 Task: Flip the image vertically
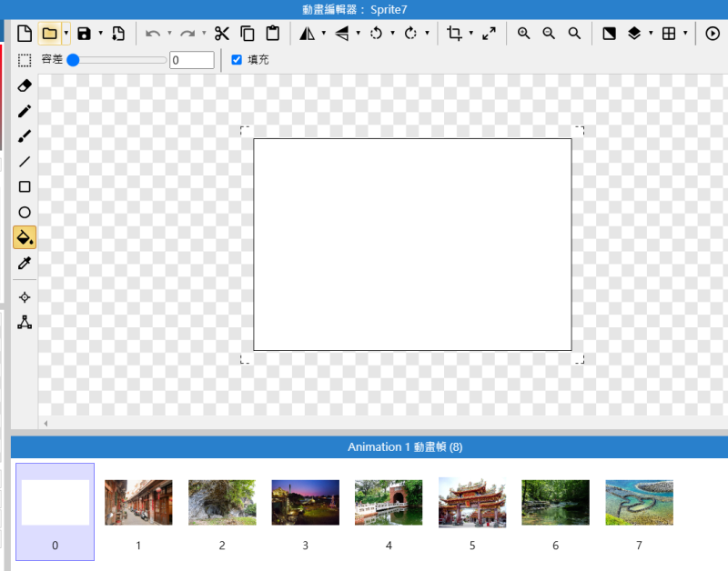point(342,34)
